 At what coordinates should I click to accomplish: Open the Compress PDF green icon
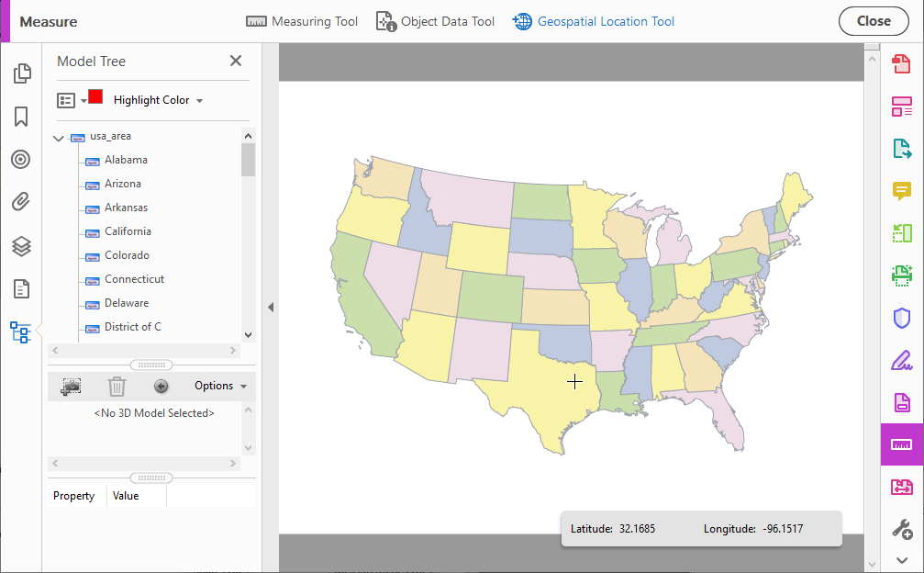pos(902,233)
